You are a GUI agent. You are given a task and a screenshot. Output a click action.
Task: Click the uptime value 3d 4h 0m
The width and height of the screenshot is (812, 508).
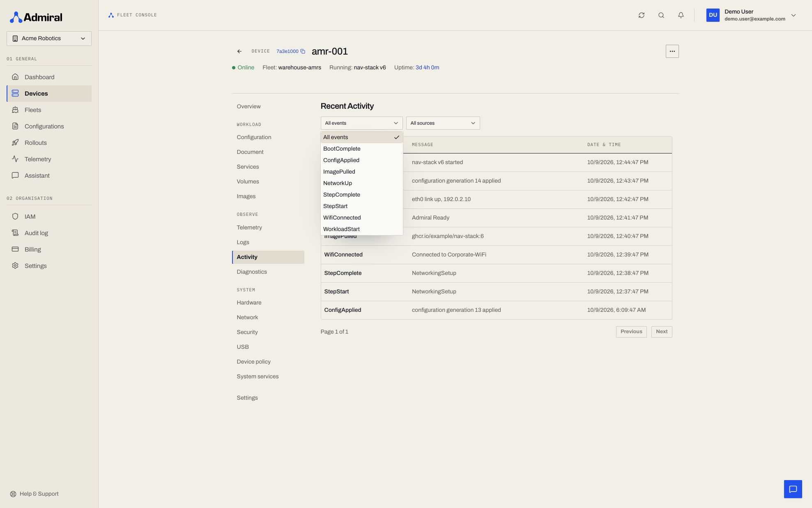coord(427,68)
